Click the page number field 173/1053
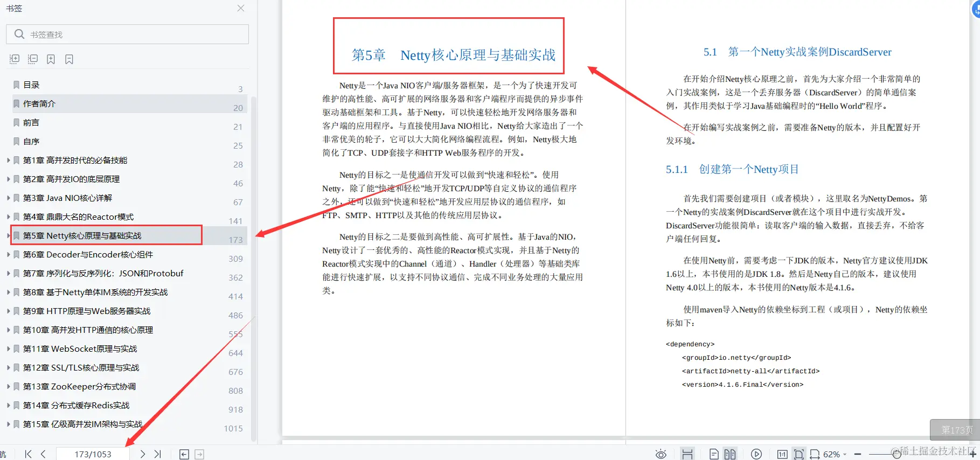 (x=93, y=454)
